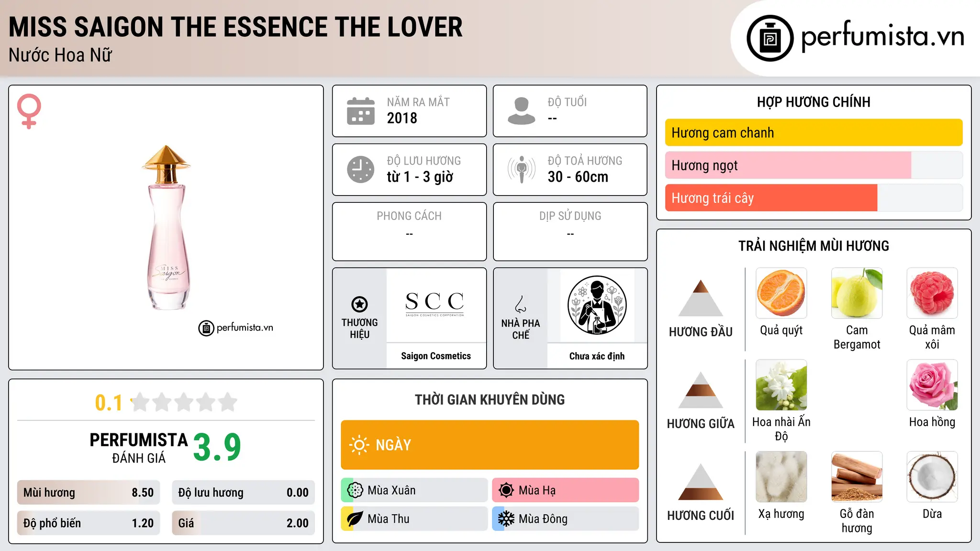This screenshot has height=551, width=980.
Task: Click the PHONG CÁCH style heading
Action: click(x=409, y=216)
